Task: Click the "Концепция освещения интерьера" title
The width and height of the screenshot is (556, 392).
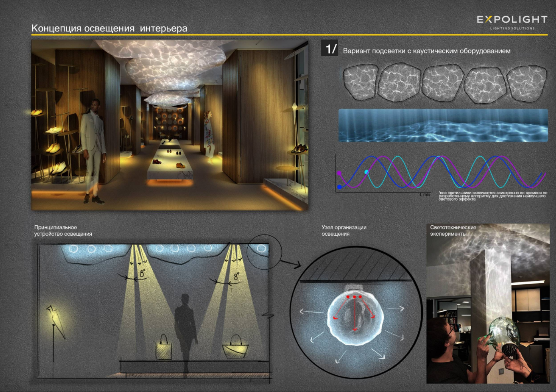Action: pos(109,28)
